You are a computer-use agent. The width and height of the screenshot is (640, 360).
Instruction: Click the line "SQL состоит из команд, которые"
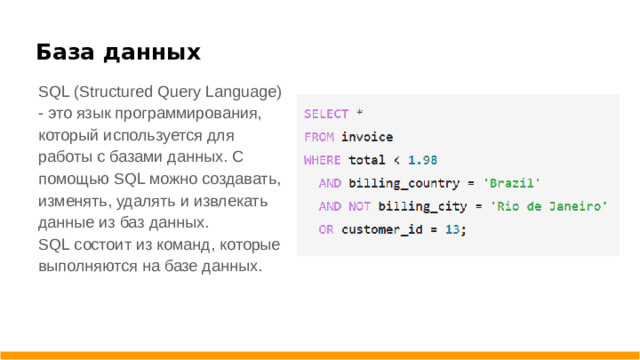point(159,244)
